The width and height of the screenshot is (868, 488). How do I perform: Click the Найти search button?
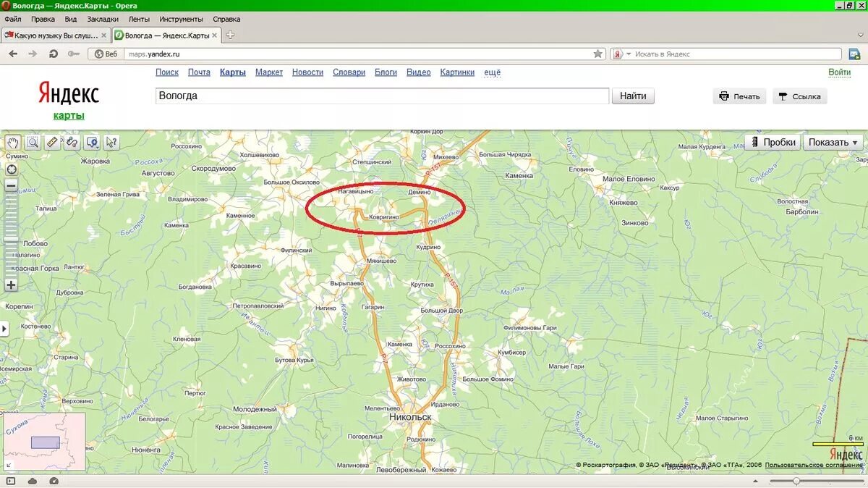[633, 96]
